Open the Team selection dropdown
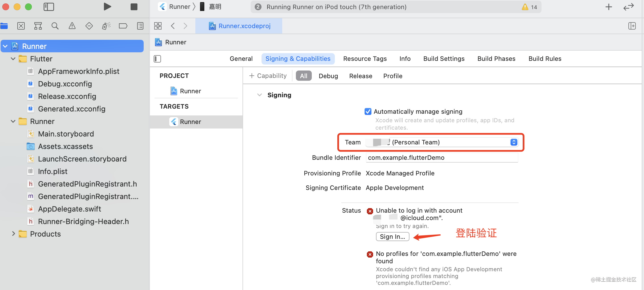Image resolution: width=644 pixels, height=290 pixels. coord(513,142)
